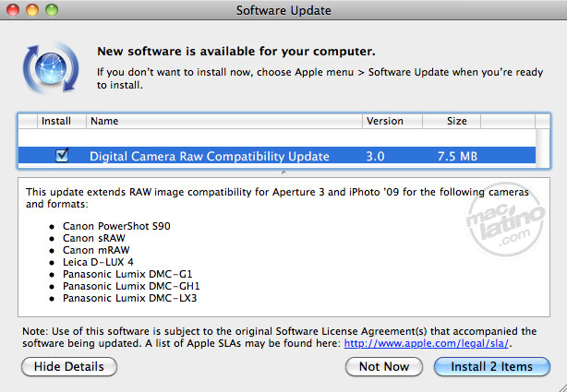The width and height of the screenshot is (567, 392).
Task: Click the 7.5 MB size value
Action: coord(457,156)
